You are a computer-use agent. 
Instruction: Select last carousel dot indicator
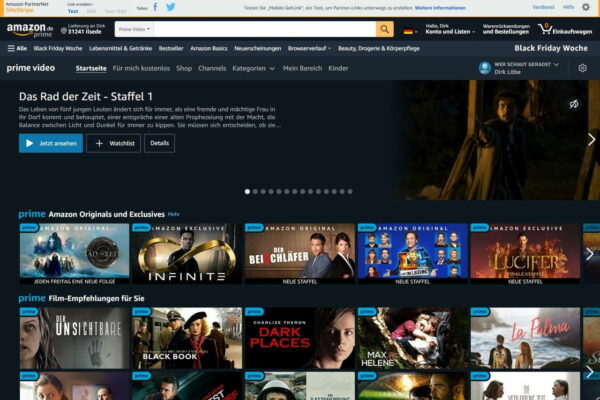point(350,191)
